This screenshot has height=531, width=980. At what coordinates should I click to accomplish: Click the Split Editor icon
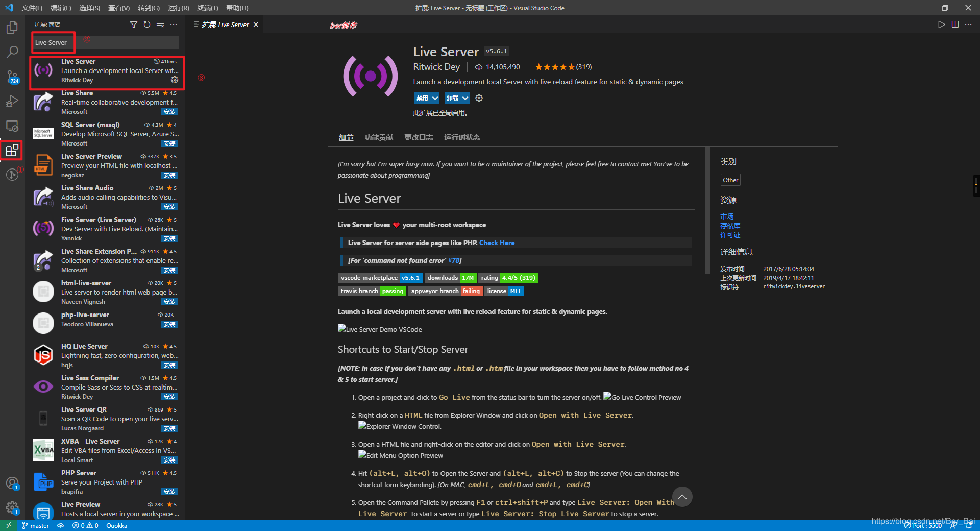955,24
